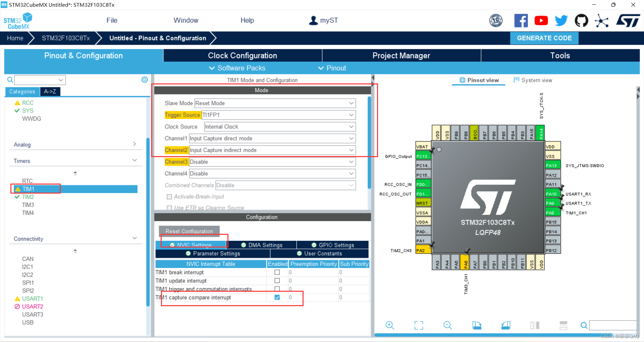Switch to Tools tab
The image size is (644, 342).
(560, 56)
